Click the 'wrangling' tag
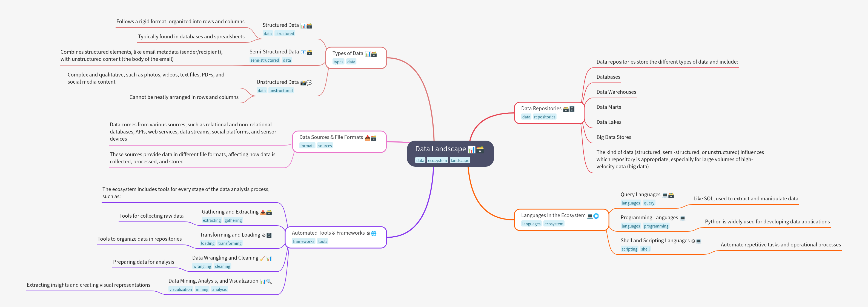Image resolution: width=868 pixels, height=307 pixels. tap(202, 266)
